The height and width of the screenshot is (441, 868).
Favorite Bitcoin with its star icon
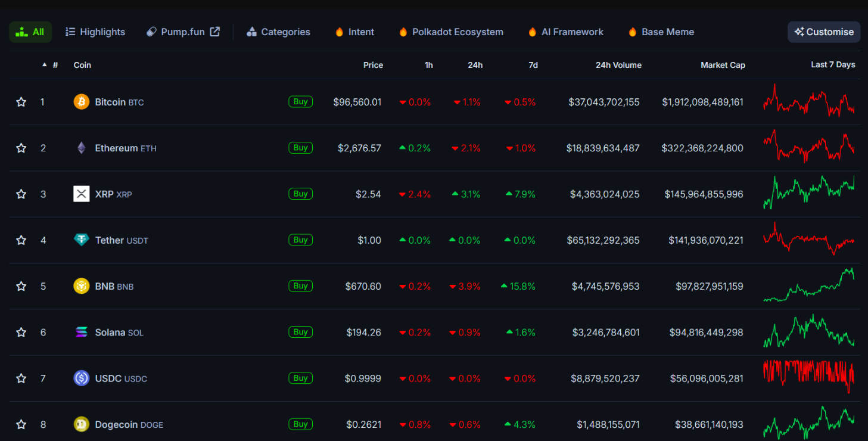tap(21, 102)
